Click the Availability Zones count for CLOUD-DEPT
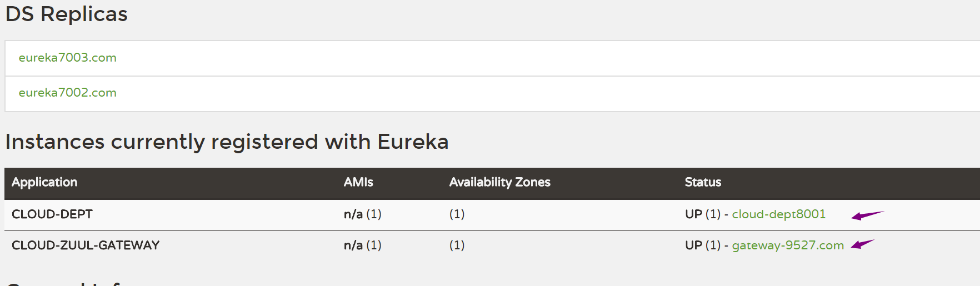 coord(457,214)
